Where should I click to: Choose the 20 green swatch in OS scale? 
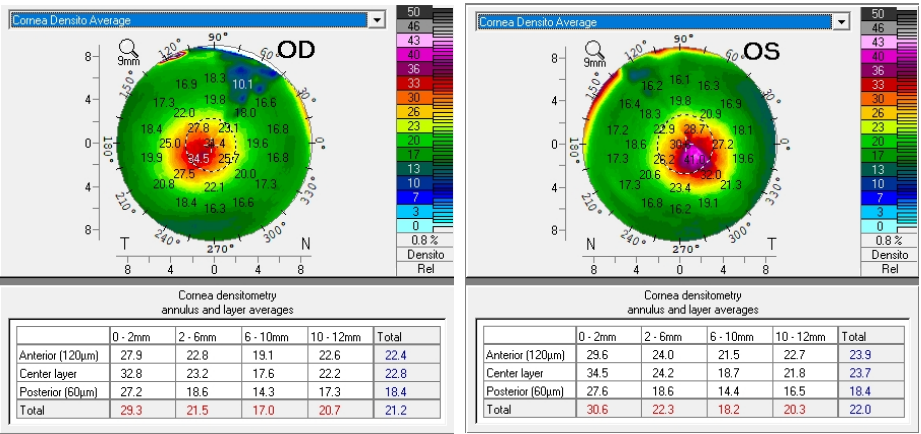coord(878,142)
